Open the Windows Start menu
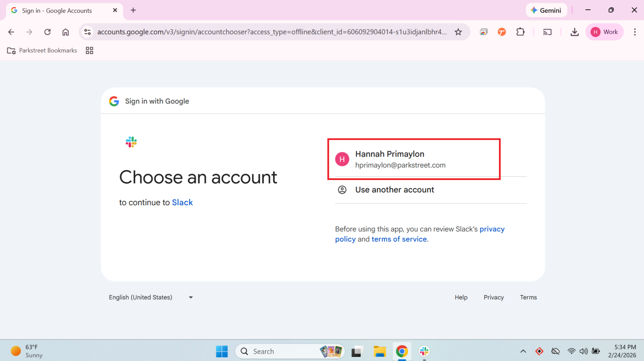This screenshot has width=644, height=361. click(222, 351)
